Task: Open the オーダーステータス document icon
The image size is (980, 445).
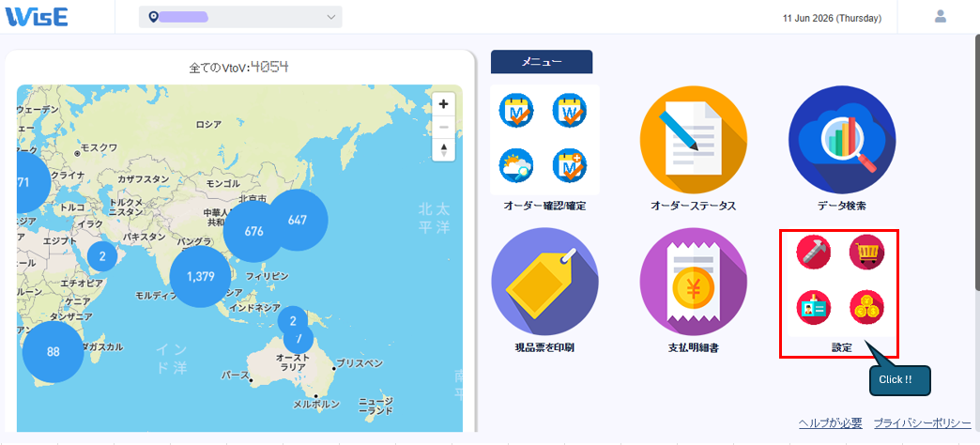Action: pos(693,139)
